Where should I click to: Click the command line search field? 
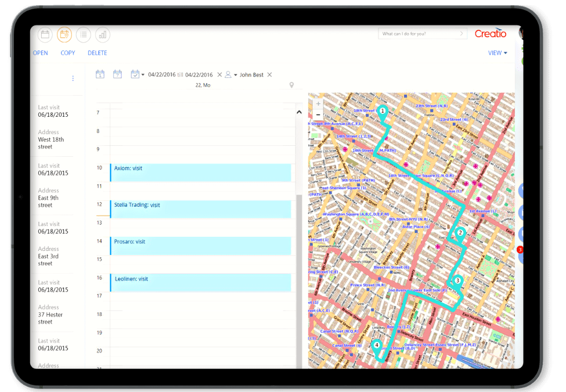419,34
